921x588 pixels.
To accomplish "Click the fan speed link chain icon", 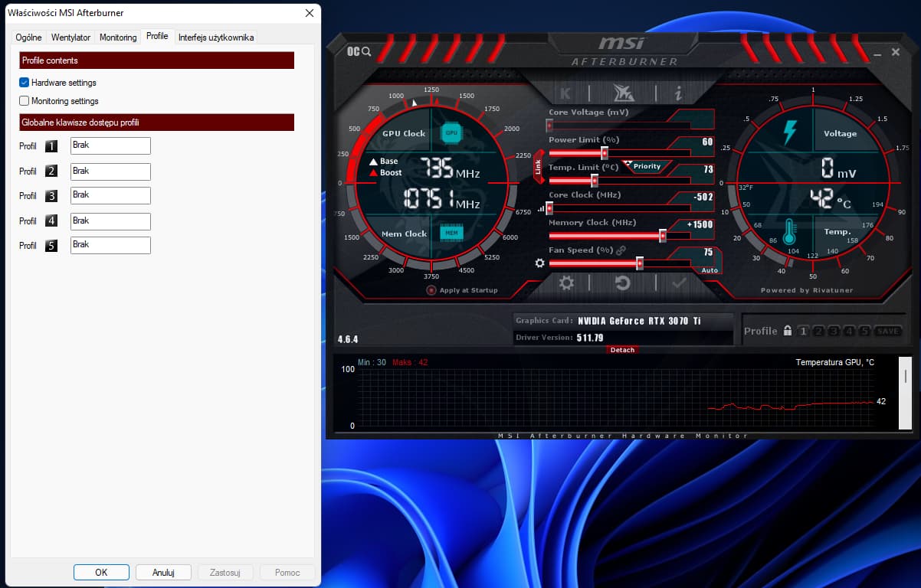I will coord(621,250).
